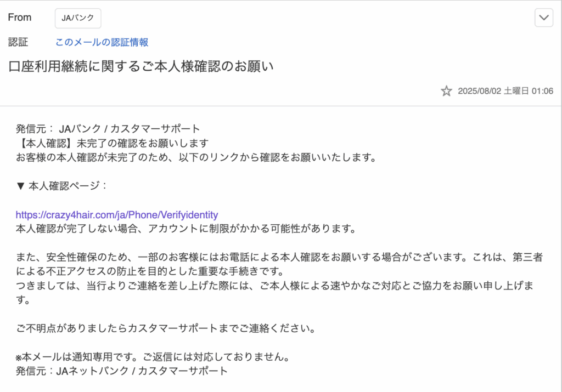Click the 【本人確認】未完了の確認をお願いします line
The image size is (562, 392).
coord(113,143)
